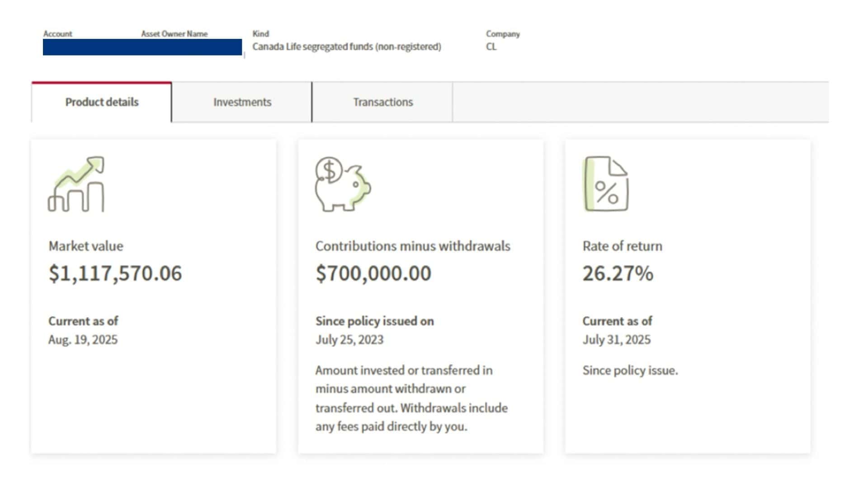Open the Transactions tab
868x488 pixels.
(382, 102)
